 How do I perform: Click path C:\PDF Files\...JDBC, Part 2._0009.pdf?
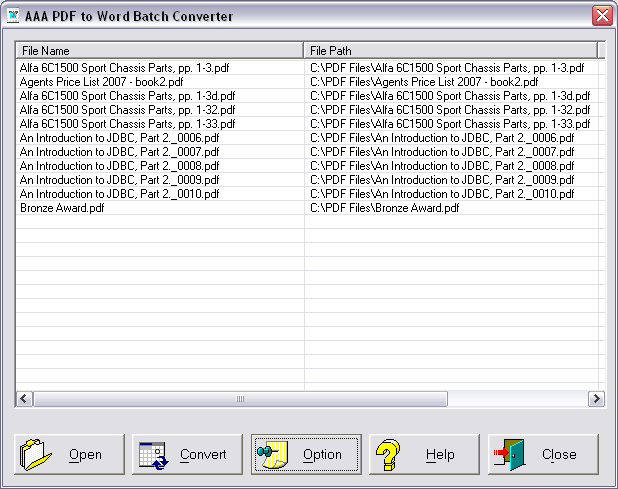pyautogui.click(x=442, y=180)
